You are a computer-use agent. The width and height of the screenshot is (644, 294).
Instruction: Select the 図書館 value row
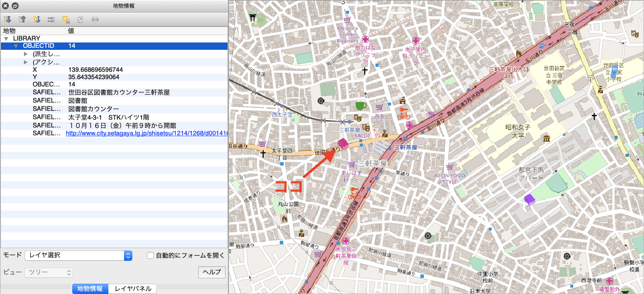[114, 101]
